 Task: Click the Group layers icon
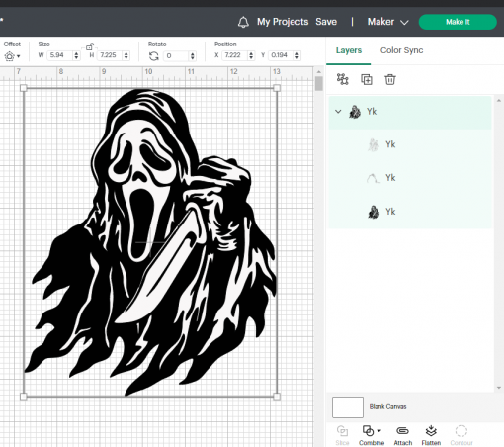pyautogui.click(x=343, y=79)
